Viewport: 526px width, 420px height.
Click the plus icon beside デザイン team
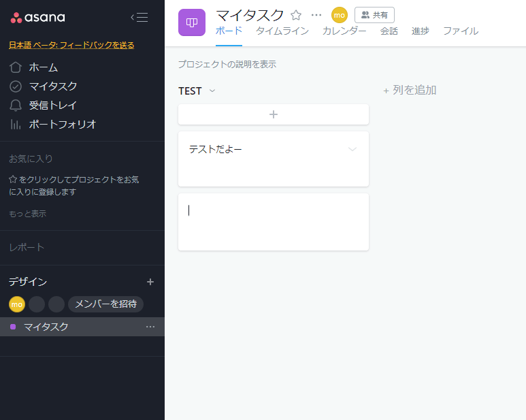click(150, 282)
